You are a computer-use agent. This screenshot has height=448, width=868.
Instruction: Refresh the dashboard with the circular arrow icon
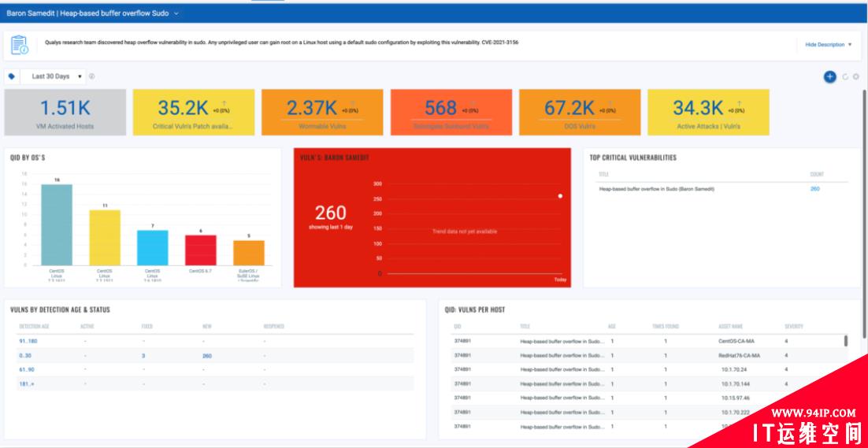845,77
